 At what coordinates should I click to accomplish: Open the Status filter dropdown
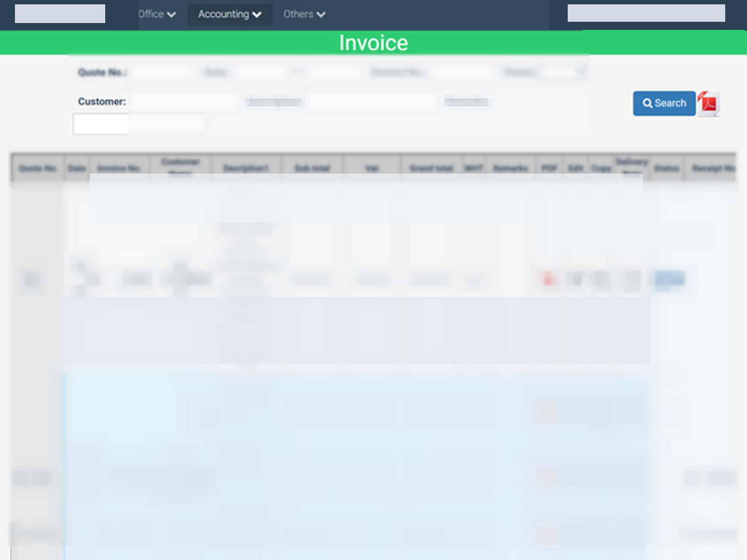(563, 72)
